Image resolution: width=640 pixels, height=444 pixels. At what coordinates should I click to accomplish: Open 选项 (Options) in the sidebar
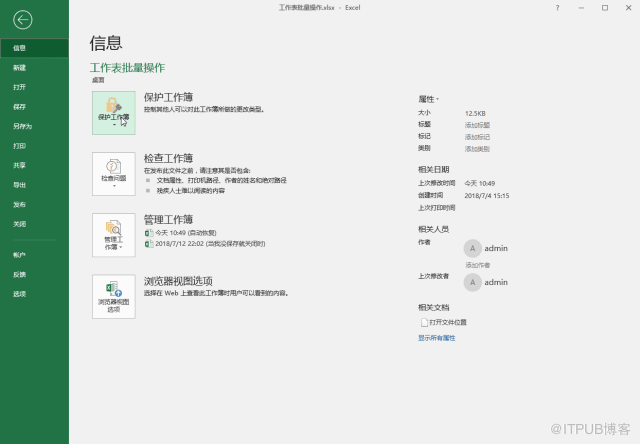pos(20,294)
